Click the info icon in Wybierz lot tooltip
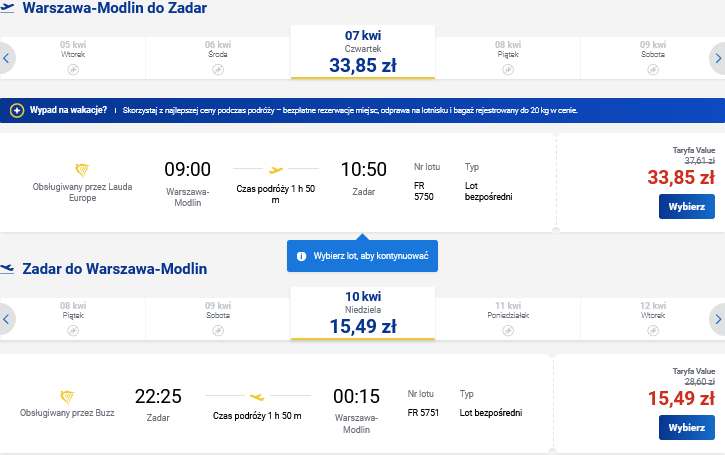 tap(301, 256)
